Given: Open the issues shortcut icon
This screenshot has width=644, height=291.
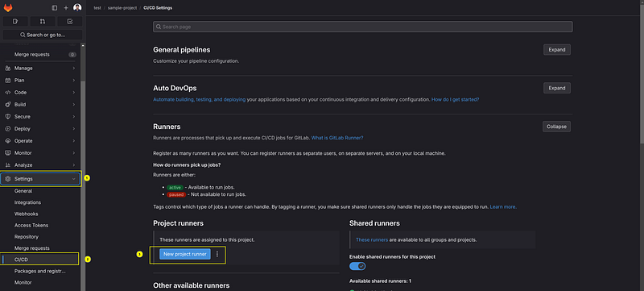Looking at the screenshot, I should (15, 22).
